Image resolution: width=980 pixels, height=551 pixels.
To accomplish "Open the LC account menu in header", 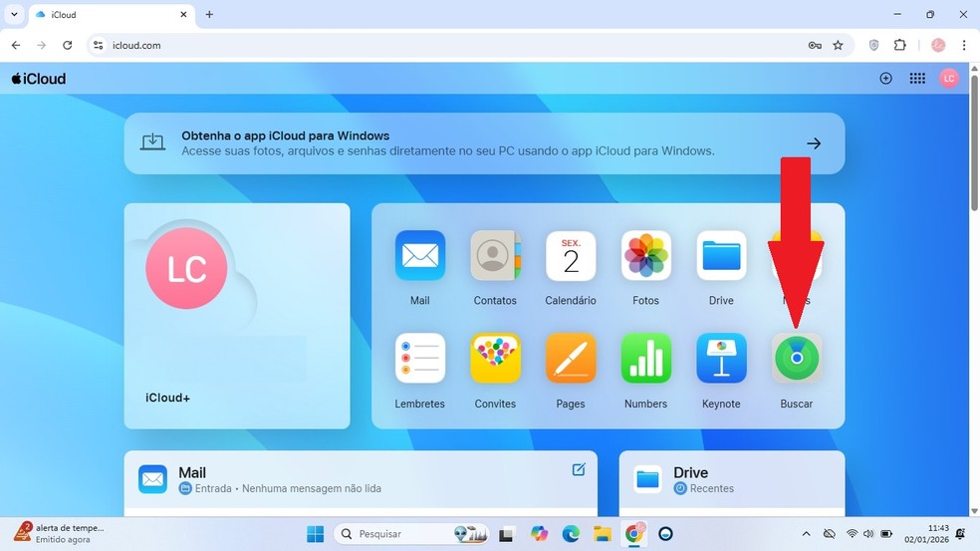I will pos(949,78).
